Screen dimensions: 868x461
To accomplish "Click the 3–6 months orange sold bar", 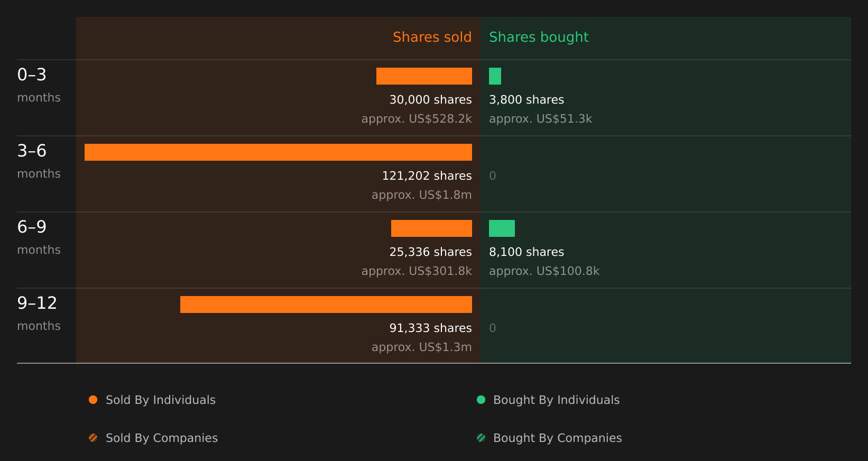I will [278, 152].
